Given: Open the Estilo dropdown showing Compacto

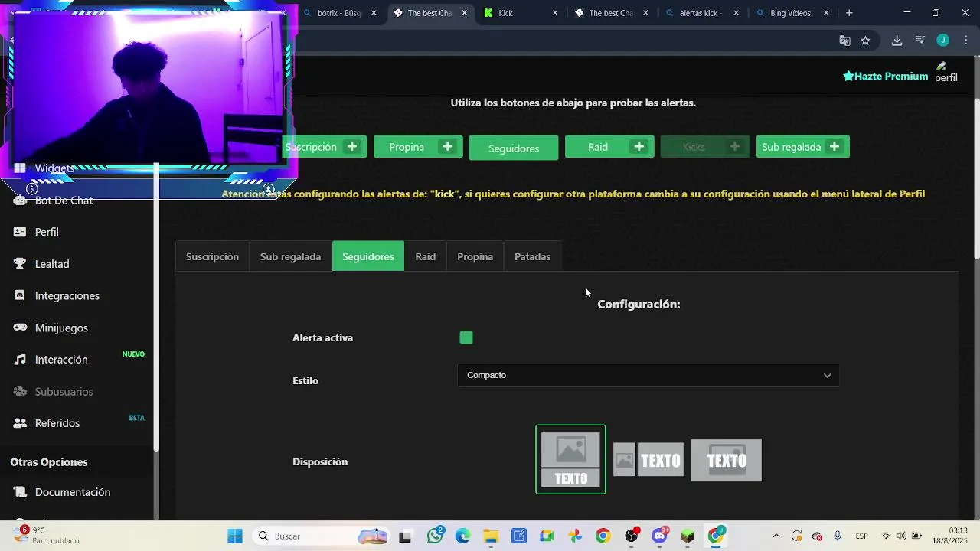Looking at the screenshot, I should click(x=648, y=375).
